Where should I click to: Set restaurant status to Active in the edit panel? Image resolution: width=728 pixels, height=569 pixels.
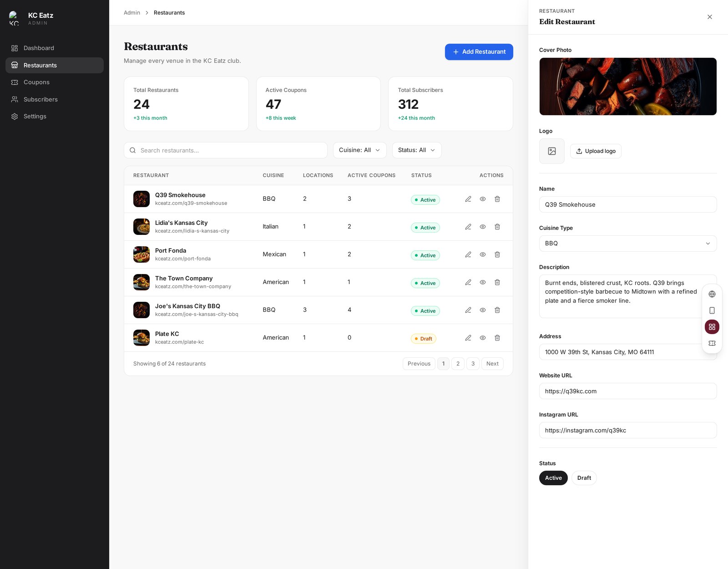point(553,478)
